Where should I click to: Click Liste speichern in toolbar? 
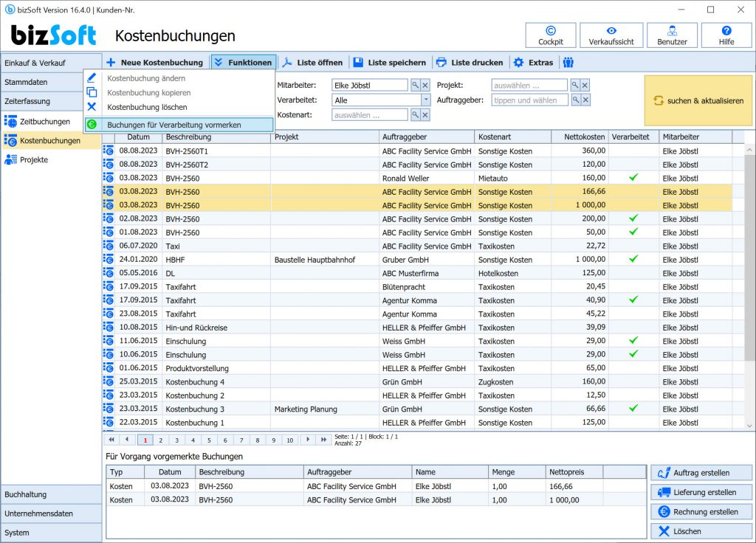tap(390, 63)
